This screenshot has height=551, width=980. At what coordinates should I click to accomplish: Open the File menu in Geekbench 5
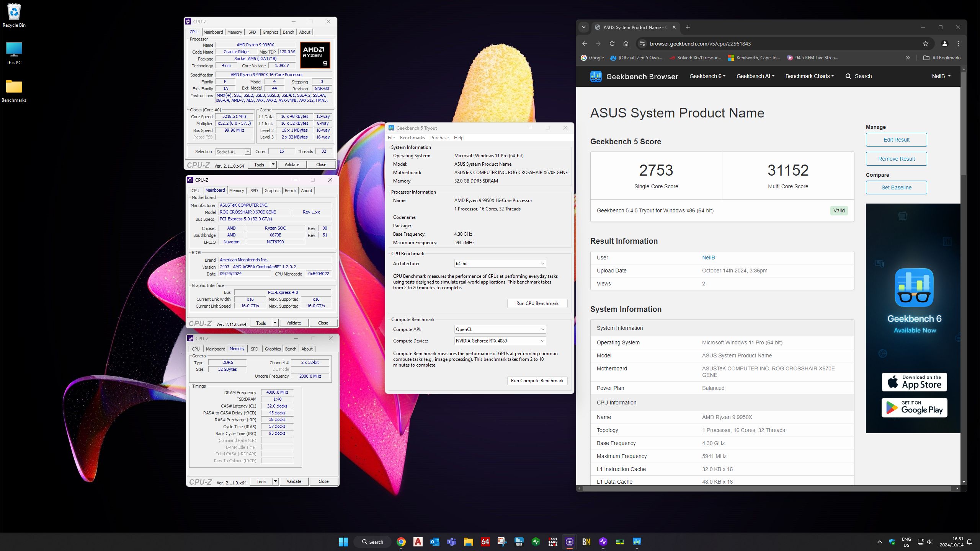391,138
